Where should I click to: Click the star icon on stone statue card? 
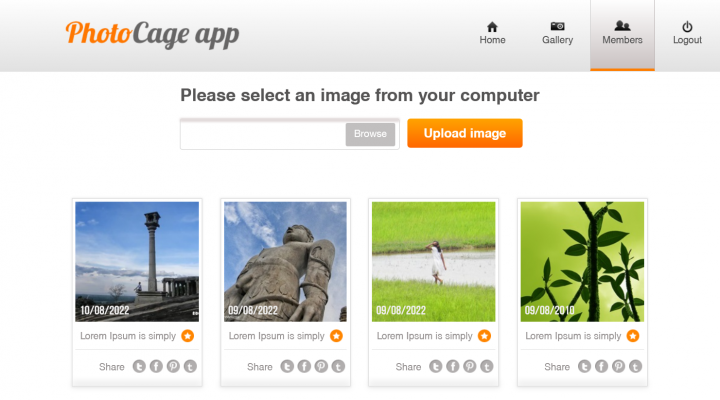coord(336,336)
